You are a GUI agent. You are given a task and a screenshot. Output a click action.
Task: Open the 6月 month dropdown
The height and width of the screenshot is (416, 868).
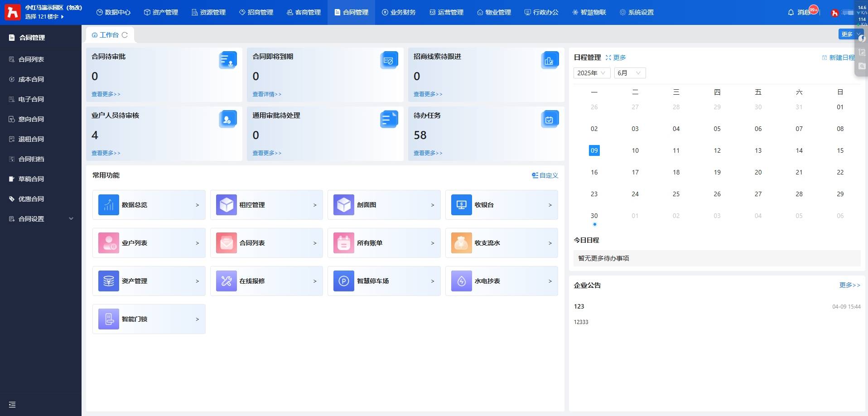point(629,73)
